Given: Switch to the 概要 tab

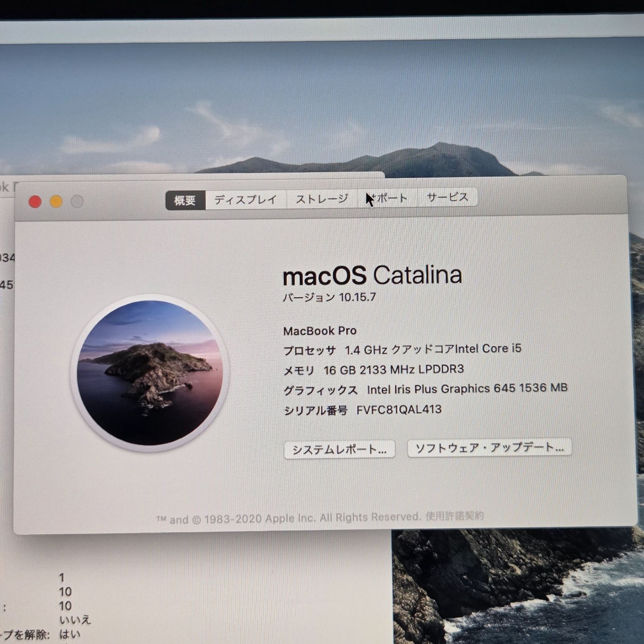Looking at the screenshot, I should (185, 200).
